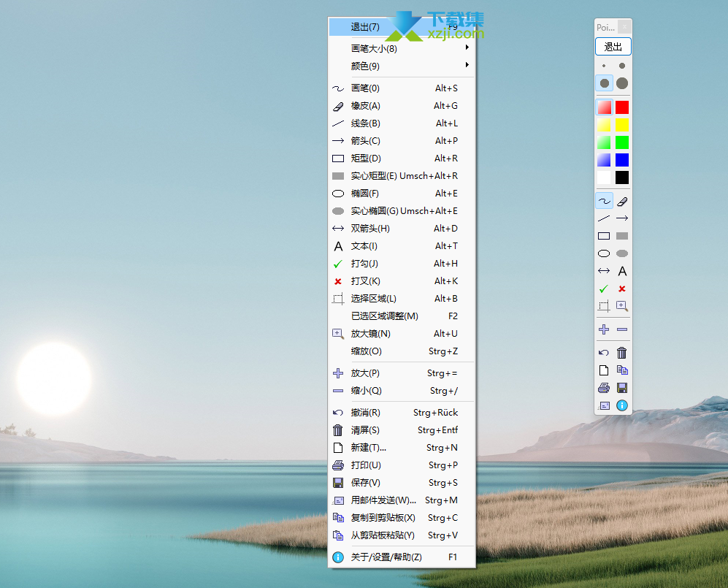Choose the smallest pen size dot
Screen dimensions: 728x588
click(604, 66)
